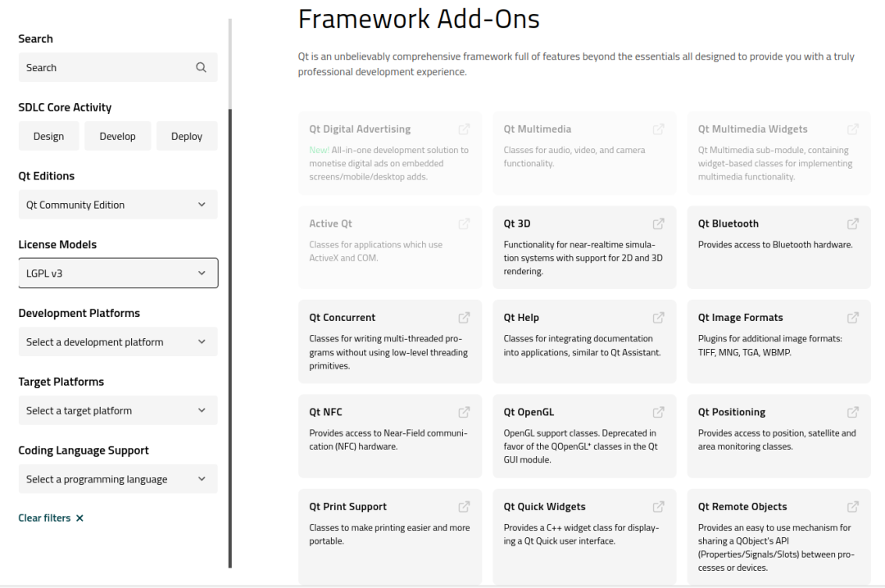Click Clear filters link
Viewport: 885px width, 588px height.
tap(44, 518)
